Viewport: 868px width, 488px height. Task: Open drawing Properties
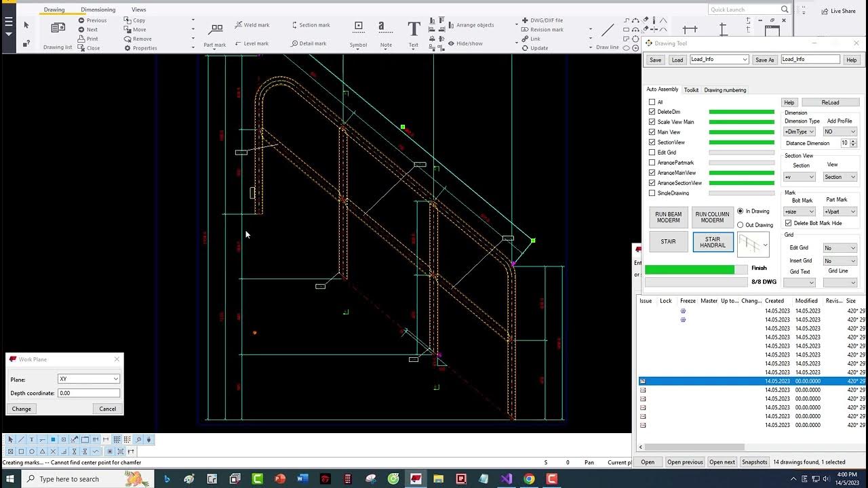[x=140, y=48]
